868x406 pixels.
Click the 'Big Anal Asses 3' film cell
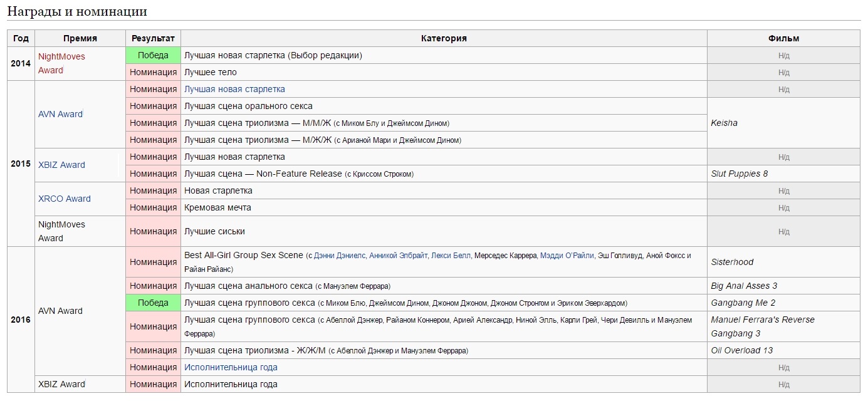783,286
